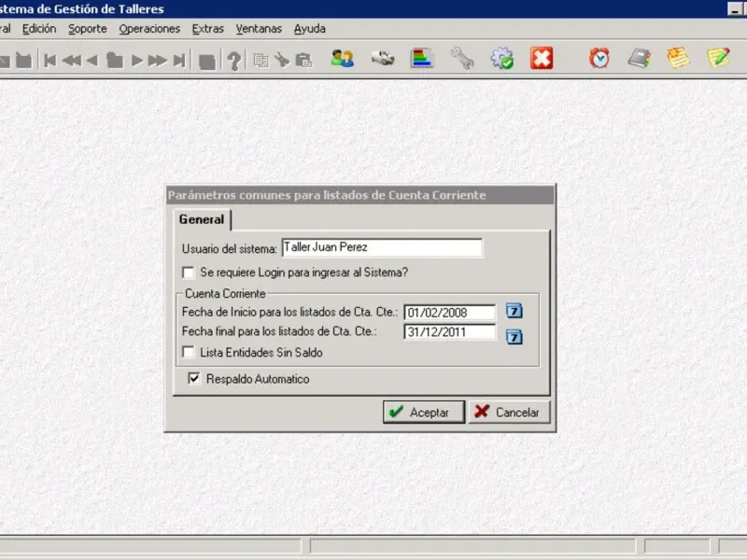Go to next record with single-right arrow
747x560 pixels.
pos(136,61)
